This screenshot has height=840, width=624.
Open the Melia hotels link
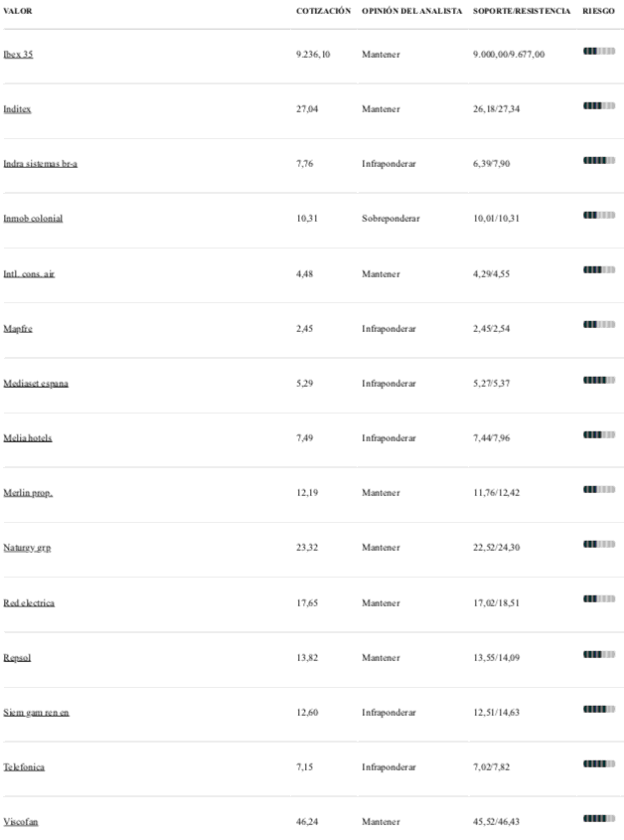click(x=28, y=437)
